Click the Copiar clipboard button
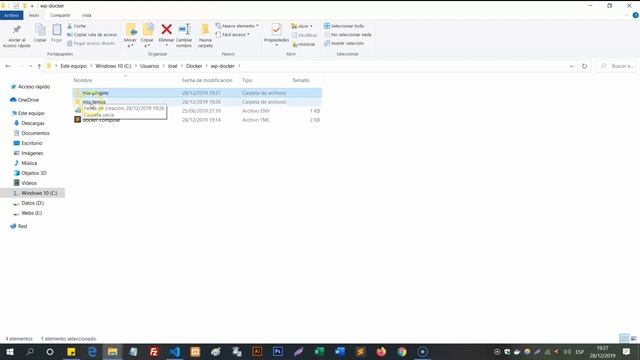This screenshot has height=360, width=640. (x=40, y=33)
